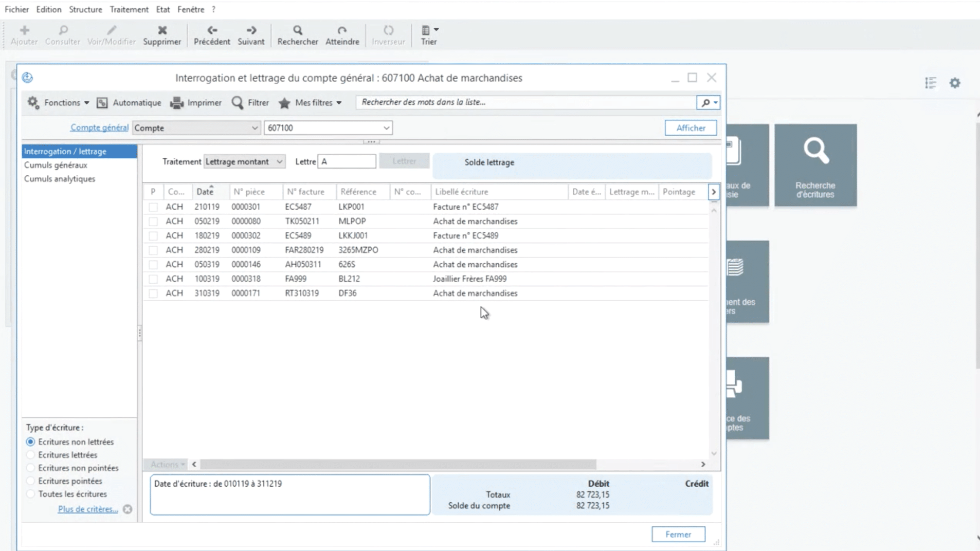Open Plus de critères link

click(88, 509)
